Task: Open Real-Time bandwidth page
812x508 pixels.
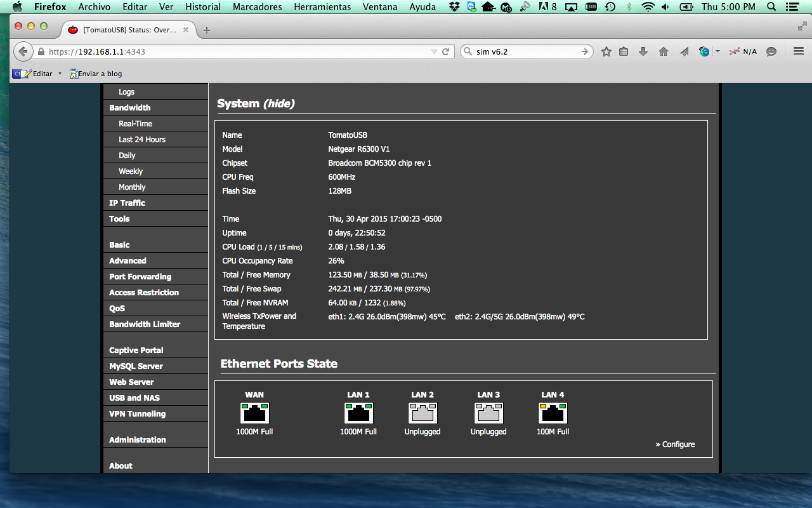Action: pyautogui.click(x=135, y=124)
